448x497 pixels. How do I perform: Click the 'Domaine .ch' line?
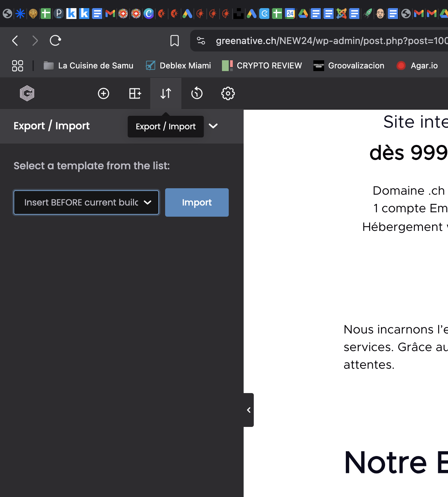tap(409, 191)
